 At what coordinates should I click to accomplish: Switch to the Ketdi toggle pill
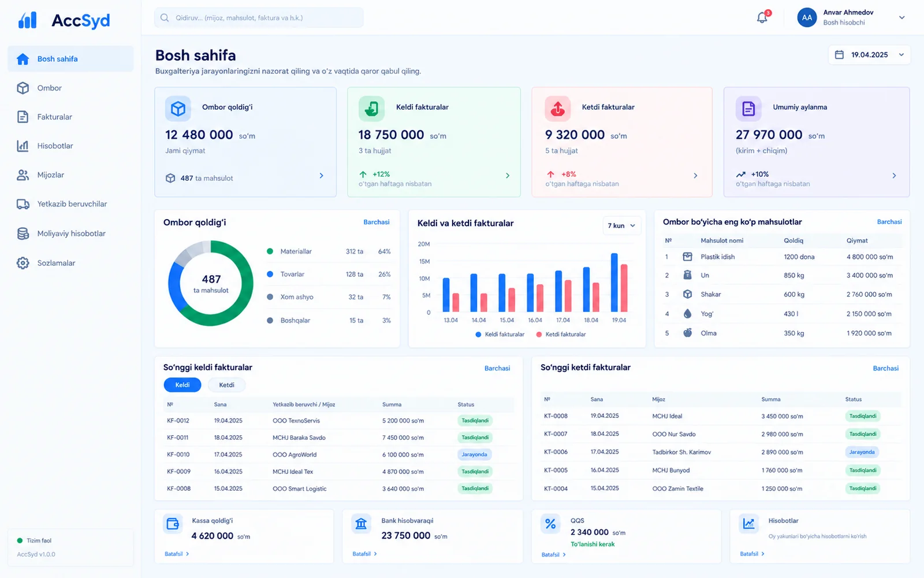coord(226,385)
